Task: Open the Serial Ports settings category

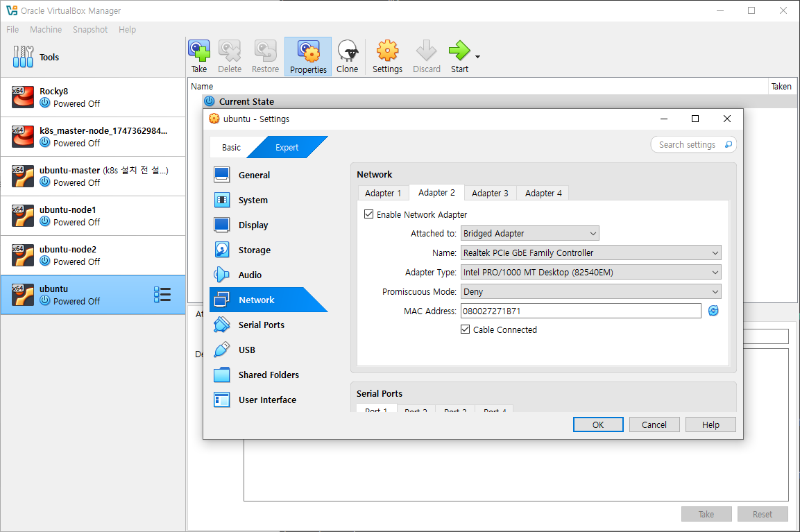Action: click(x=269, y=325)
